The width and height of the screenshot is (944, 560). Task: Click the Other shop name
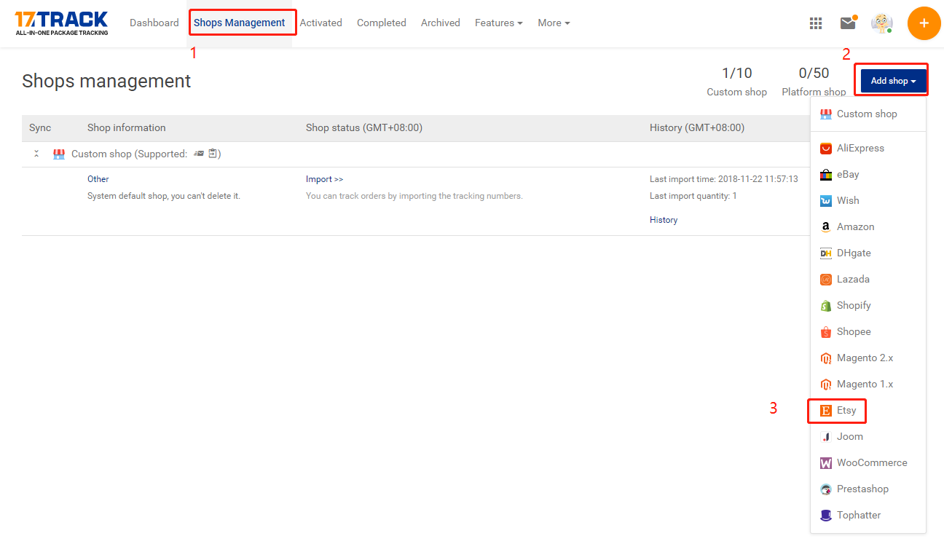tap(98, 179)
